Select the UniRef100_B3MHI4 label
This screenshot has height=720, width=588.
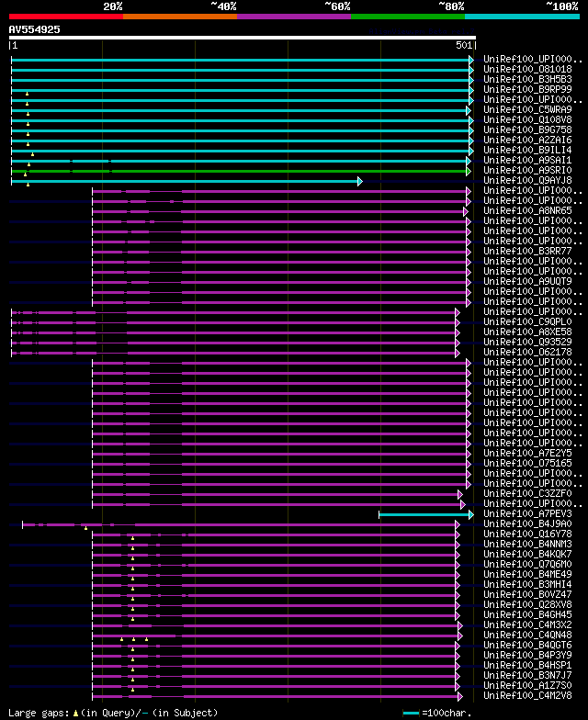(x=527, y=584)
